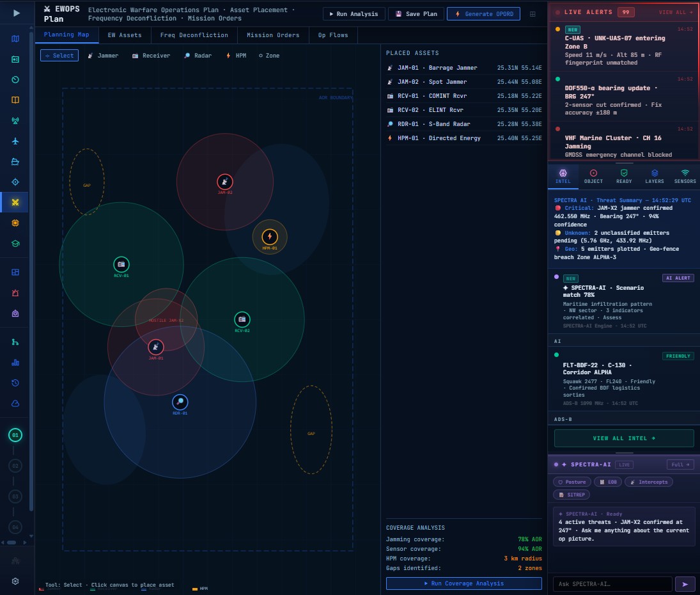This screenshot has height=595, width=700.
Task: Open the git branch icon in sidebar
Action: coord(15,342)
